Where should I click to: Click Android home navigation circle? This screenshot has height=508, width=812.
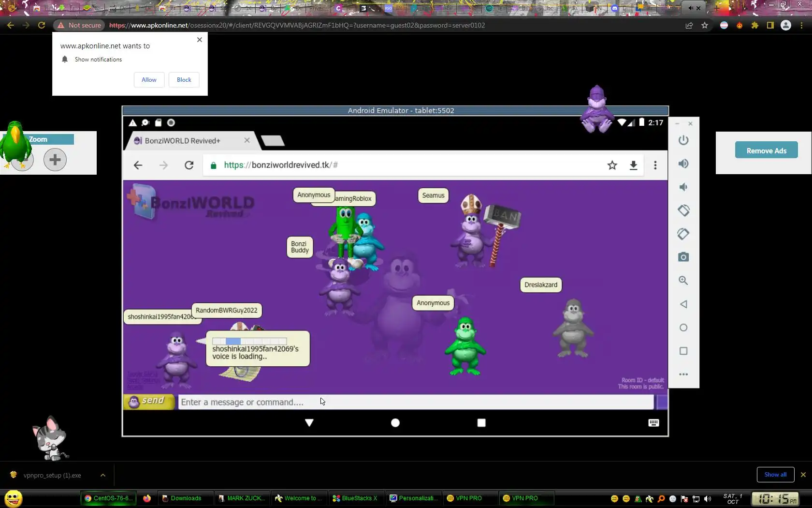395,423
